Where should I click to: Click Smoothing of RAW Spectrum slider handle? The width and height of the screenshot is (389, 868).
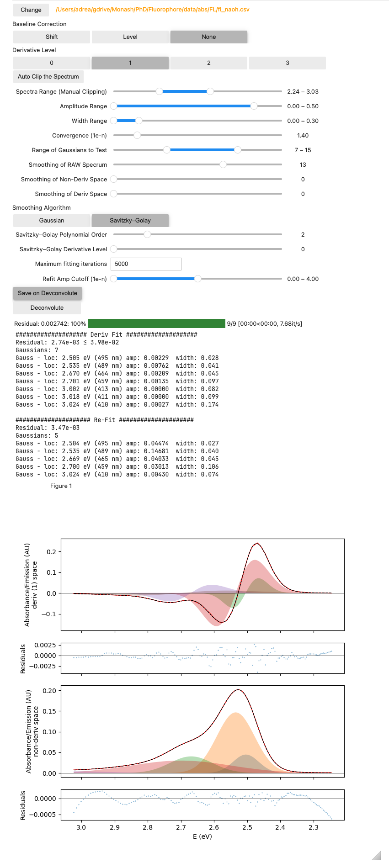pos(223,164)
